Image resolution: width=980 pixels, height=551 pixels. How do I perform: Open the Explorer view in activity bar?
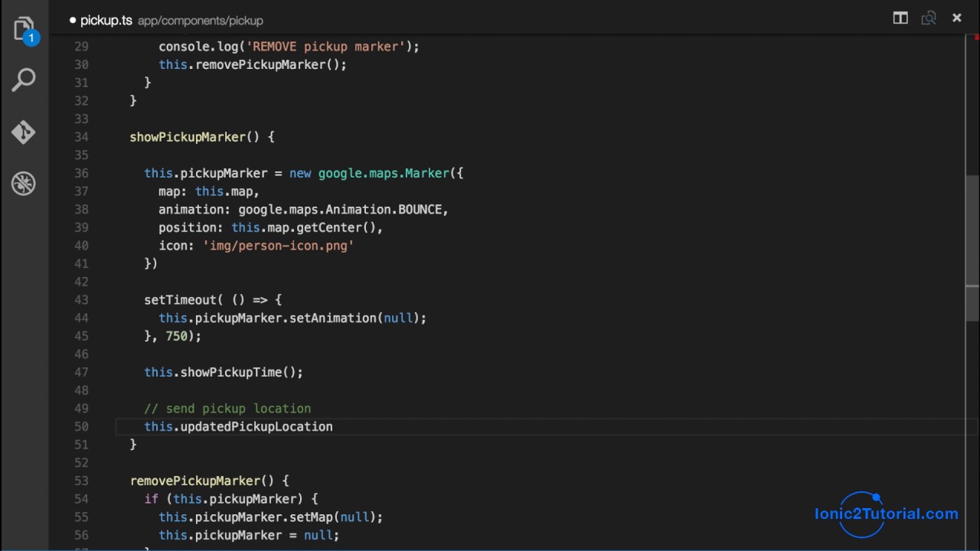(24, 30)
